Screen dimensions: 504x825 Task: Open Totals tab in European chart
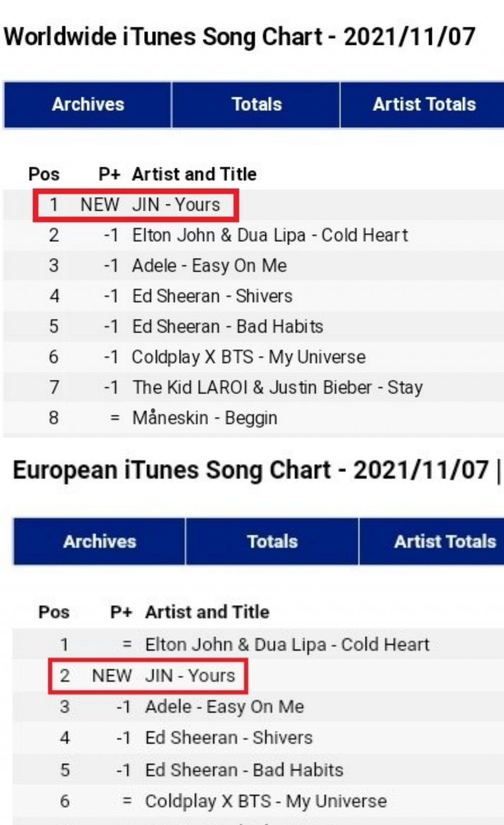tap(272, 541)
